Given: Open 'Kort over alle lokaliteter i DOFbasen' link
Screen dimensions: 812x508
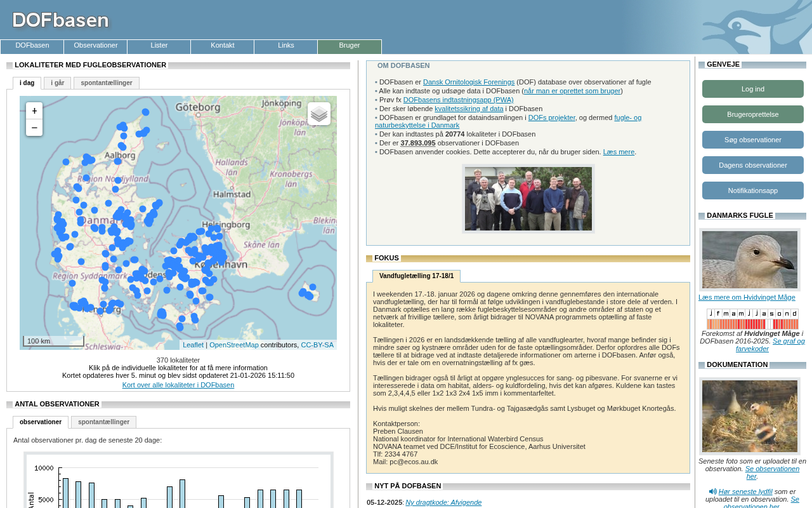Looking at the screenshot, I should coord(178,385).
